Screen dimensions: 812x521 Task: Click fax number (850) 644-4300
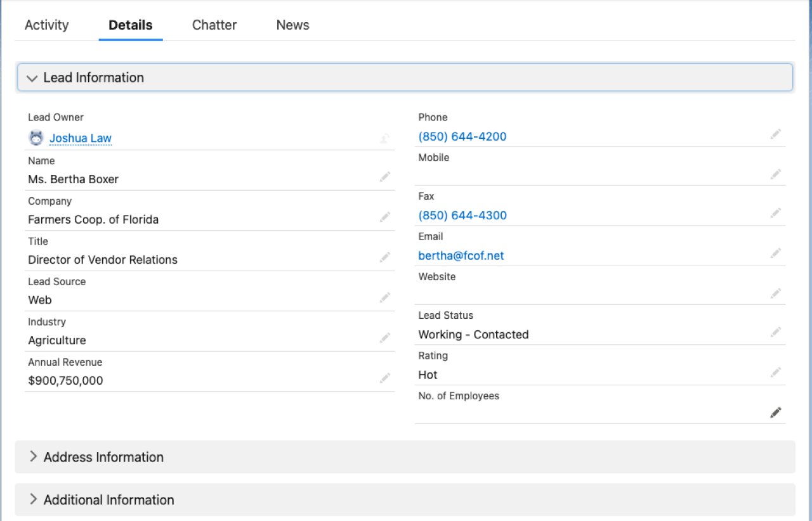(x=462, y=215)
